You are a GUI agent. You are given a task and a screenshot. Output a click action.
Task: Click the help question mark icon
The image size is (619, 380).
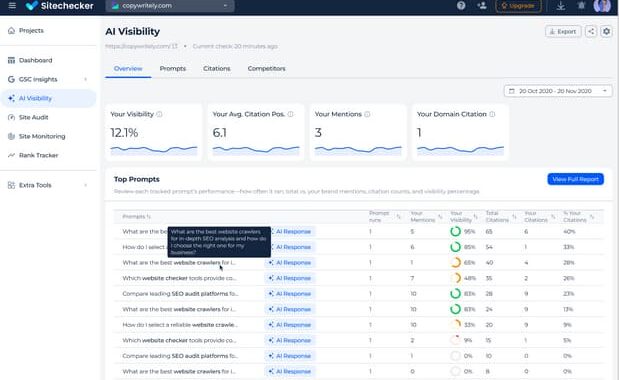[x=461, y=6]
